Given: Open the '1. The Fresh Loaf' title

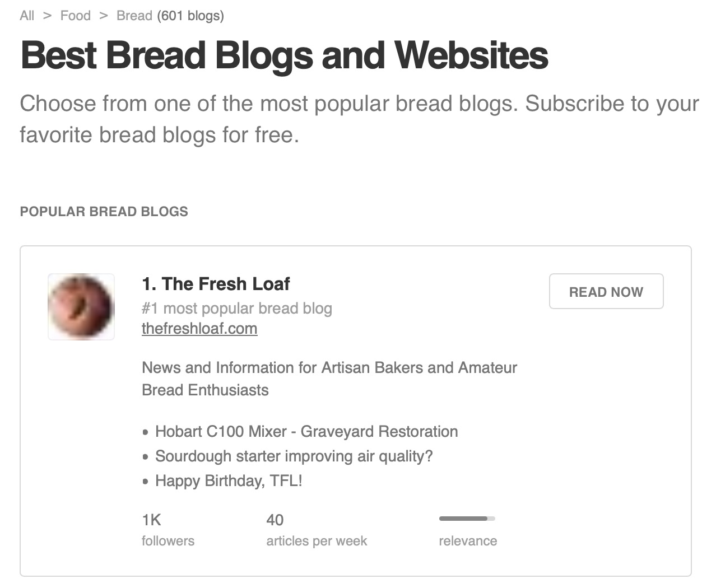Looking at the screenshot, I should point(216,284).
